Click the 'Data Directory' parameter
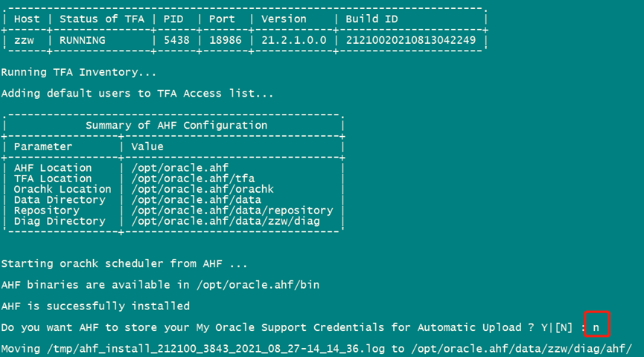 pos(60,200)
